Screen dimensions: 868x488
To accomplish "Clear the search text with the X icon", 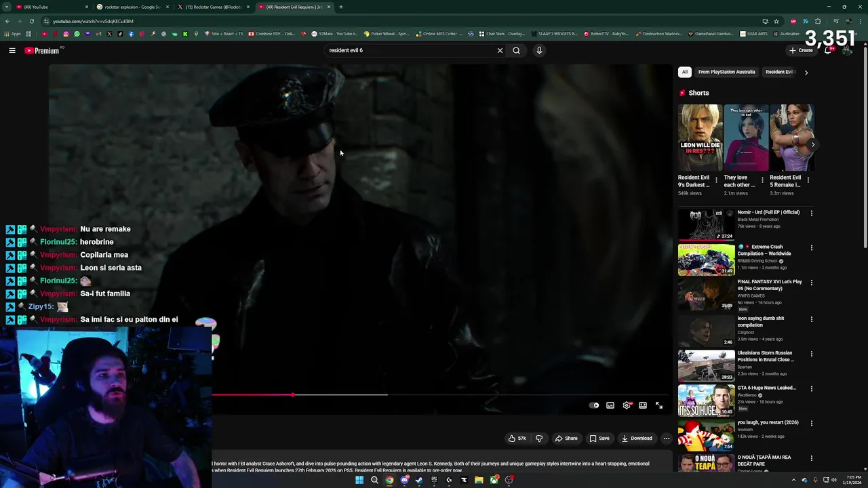I will 500,50.
